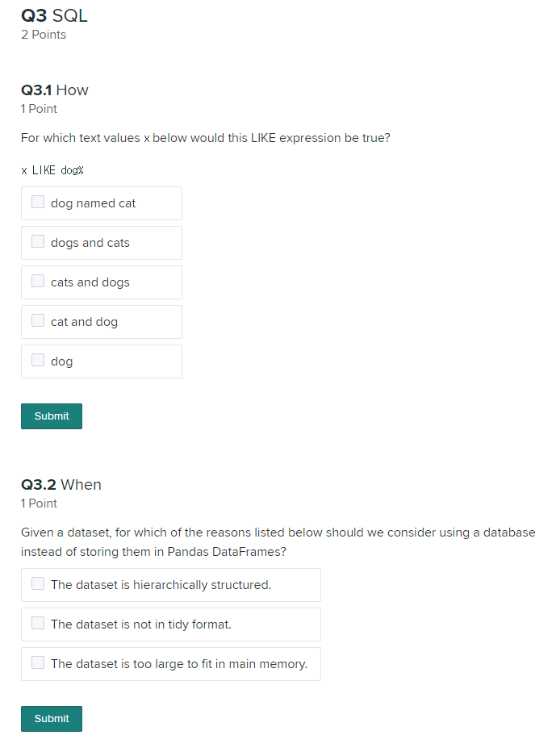Click the '1 Point' label under Q3.2
This screenshot has width=556, height=756.
(x=39, y=503)
